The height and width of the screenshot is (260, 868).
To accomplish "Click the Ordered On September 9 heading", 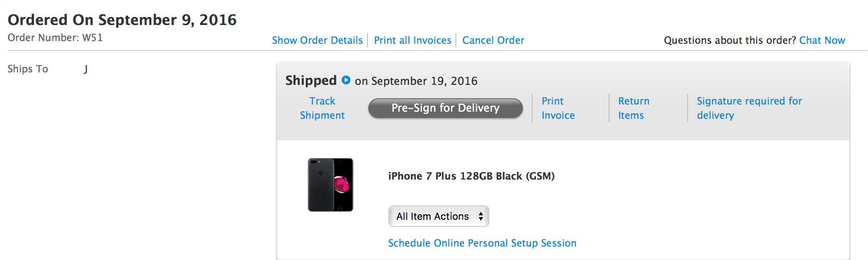I will [122, 20].
